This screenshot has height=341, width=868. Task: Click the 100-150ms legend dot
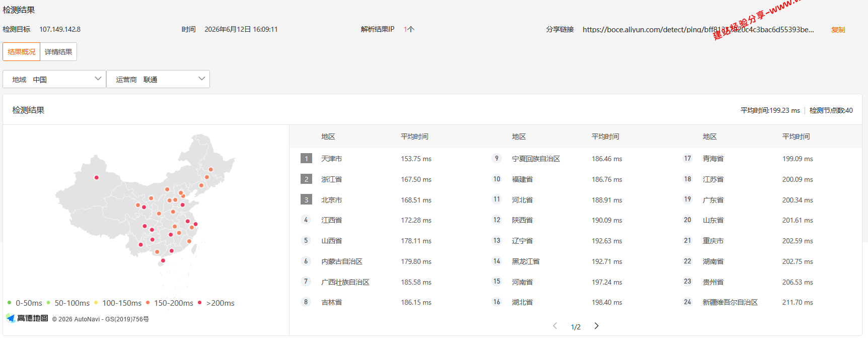tap(96, 303)
